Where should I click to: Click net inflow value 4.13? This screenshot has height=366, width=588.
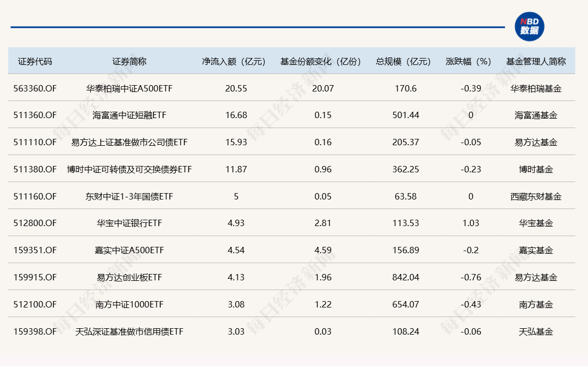(x=236, y=277)
